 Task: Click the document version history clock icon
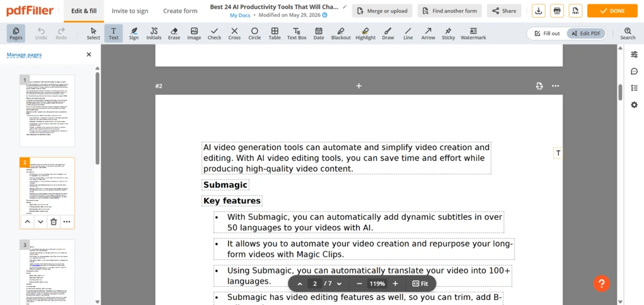[x=325, y=15]
